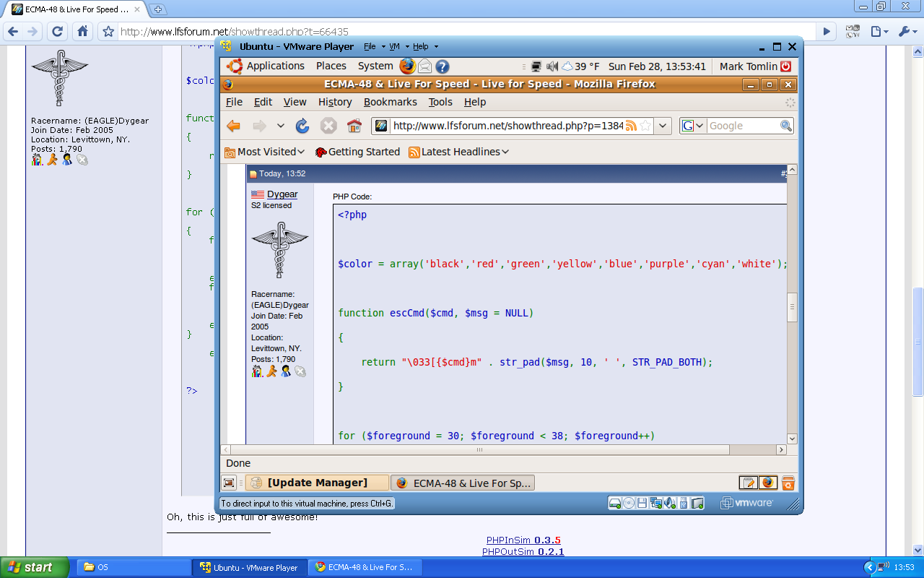Click Chrome address bar with lfsforum URL
This screenshot has height=578, width=924.
466,31
